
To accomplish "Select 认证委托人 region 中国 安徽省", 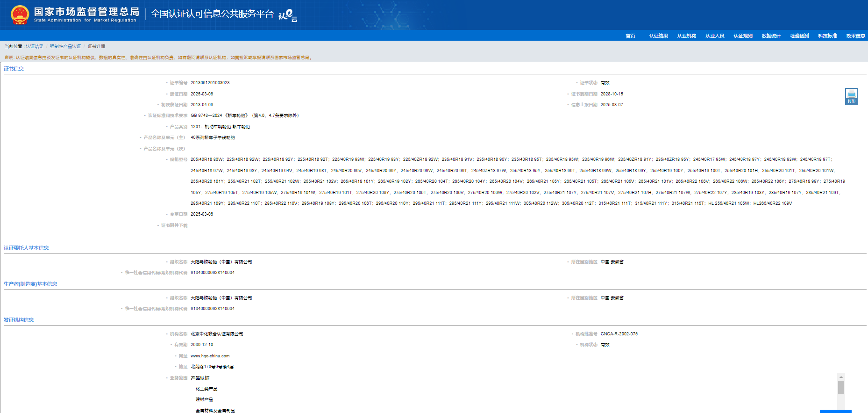I will point(612,262).
